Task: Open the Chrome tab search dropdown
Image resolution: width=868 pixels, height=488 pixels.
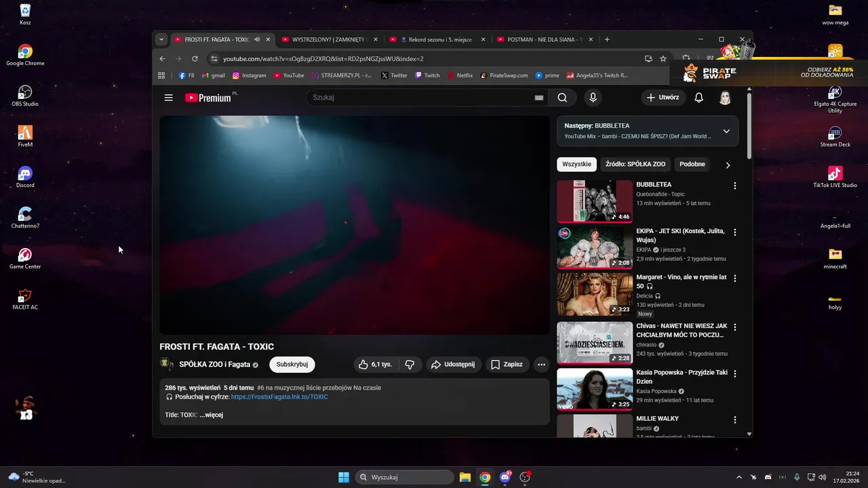Action: point(161,39)
